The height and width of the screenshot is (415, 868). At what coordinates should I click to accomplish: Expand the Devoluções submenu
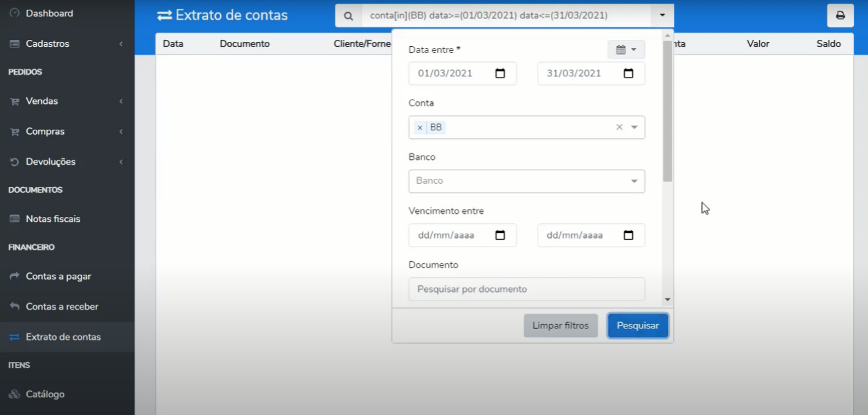pyautogui.click(x=121, y=162)
